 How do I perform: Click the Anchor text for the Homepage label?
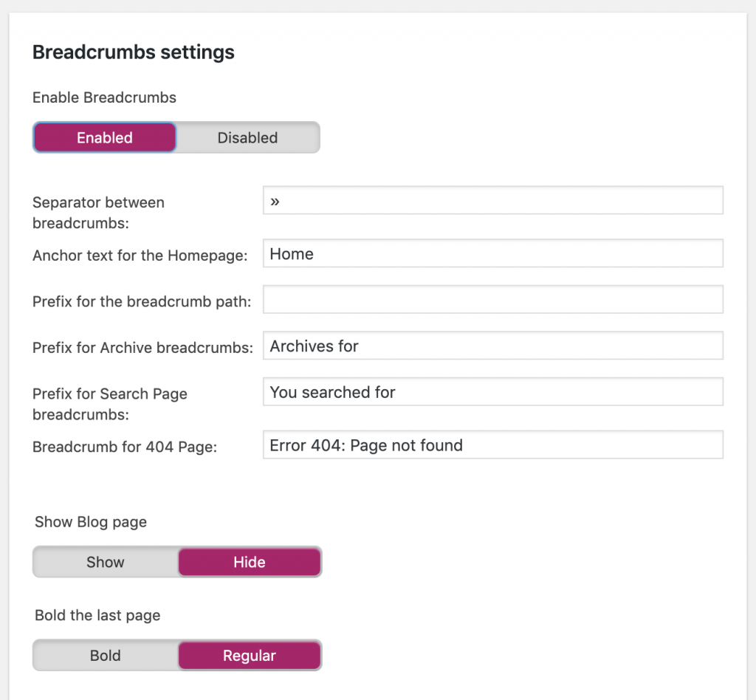point(139,255)
